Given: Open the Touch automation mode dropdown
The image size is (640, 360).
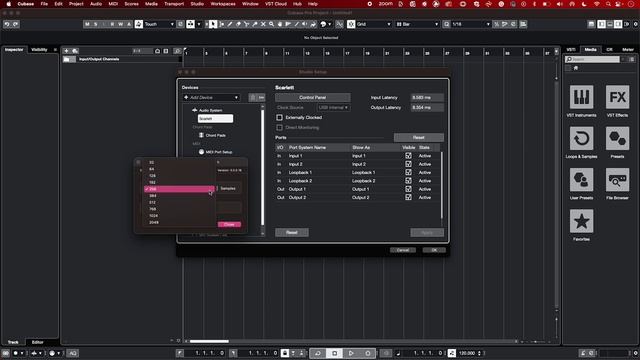Looking at the screenshot, I should (159, 24).
